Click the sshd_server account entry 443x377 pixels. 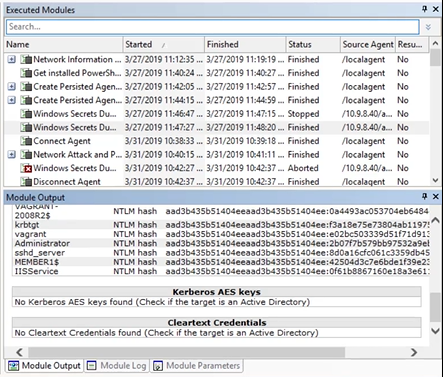40,253
